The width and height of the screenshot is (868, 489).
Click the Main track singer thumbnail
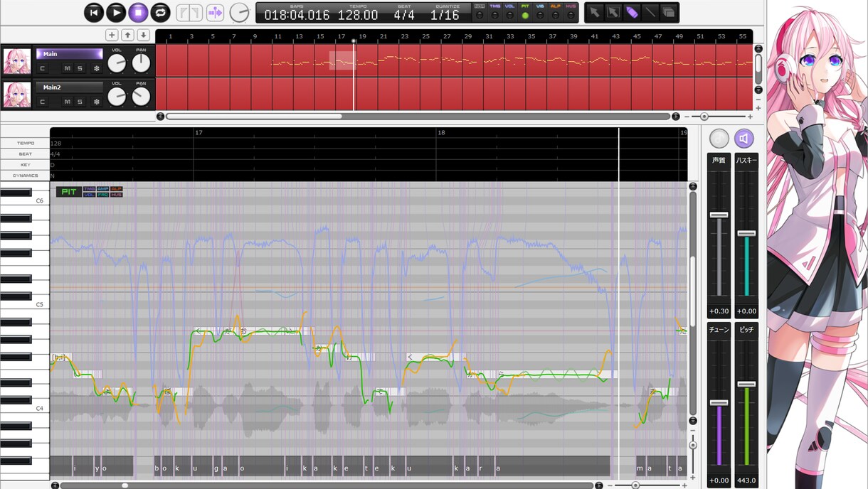17,61
